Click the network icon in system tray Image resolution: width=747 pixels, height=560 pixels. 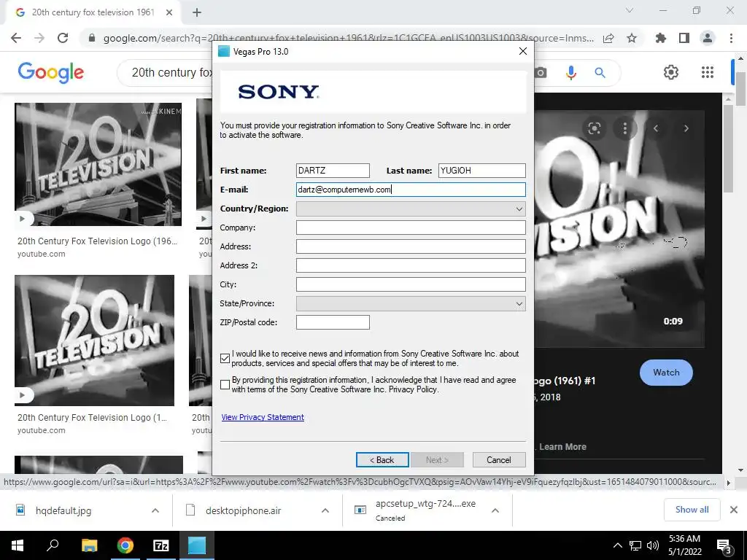pyautogui.click(x=635, y=545)
